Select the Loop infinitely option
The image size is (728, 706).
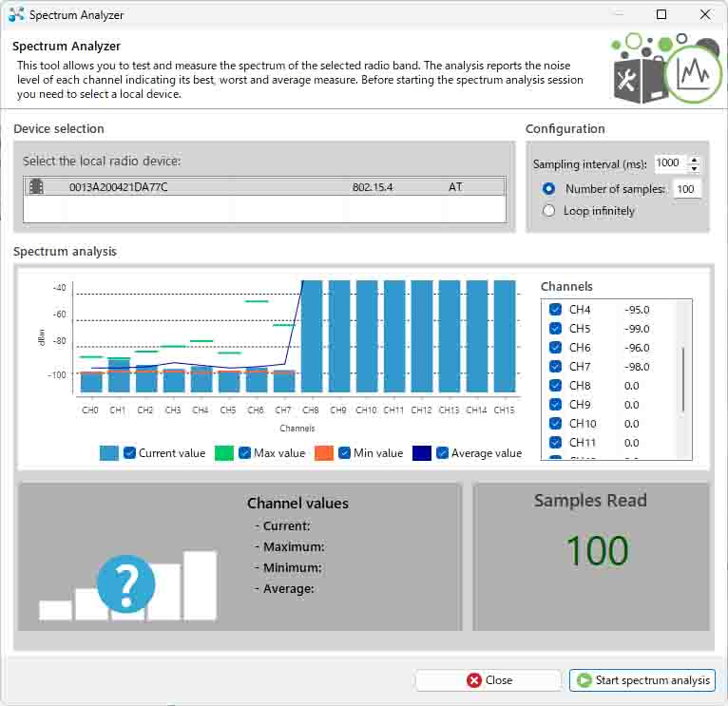pos(548,211)
